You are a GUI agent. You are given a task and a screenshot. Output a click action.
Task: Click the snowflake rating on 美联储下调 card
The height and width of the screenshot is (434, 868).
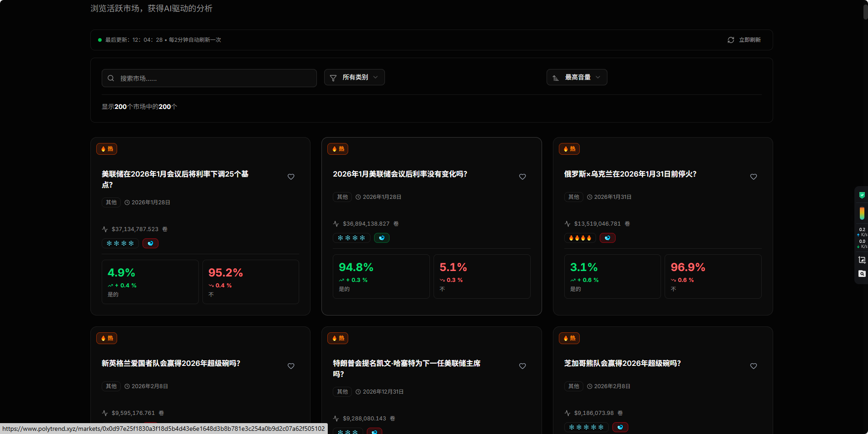pyautogui.click(x=120, y=243)
